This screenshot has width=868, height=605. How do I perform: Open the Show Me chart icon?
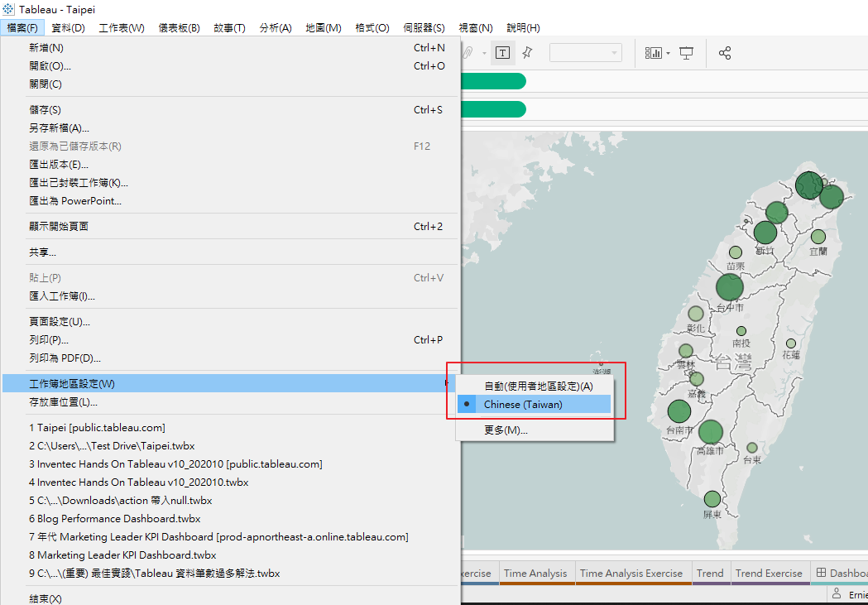coord(653,53)
